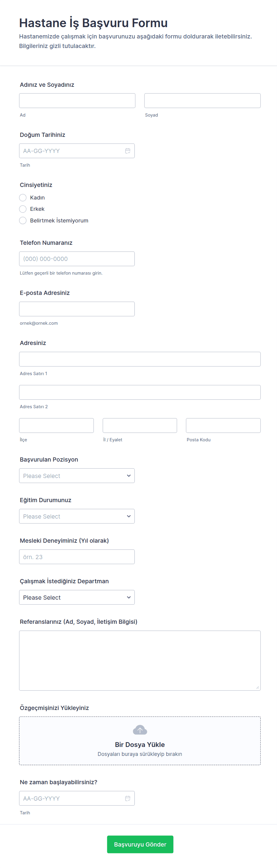Focus the E-posta Adresiniz field
This screenshot has width=277, height=868.
click(77, 309)
